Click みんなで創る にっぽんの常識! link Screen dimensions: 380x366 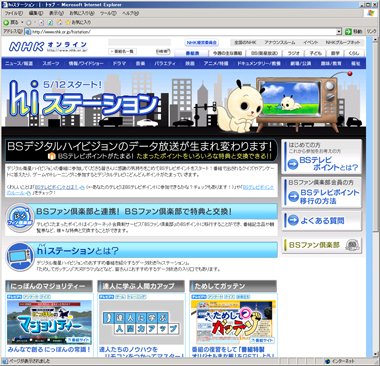pyautogui.click(x=49, y=349)
